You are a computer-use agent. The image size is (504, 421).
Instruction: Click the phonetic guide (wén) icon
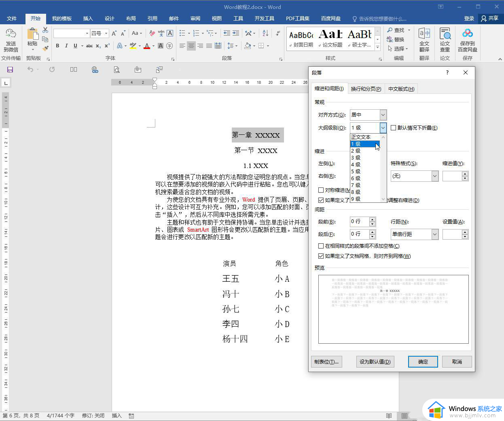pos(161,33)
